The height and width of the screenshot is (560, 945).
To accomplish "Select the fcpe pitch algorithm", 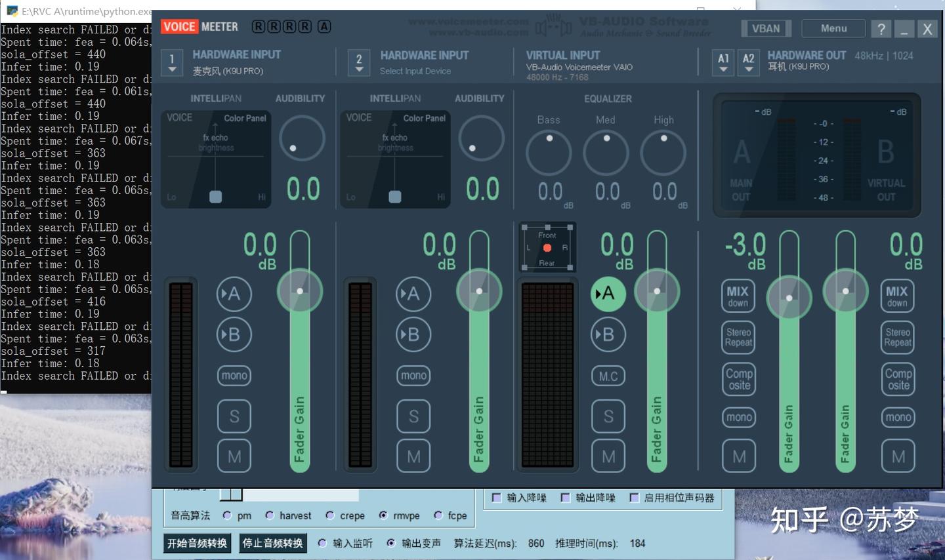I will coord(438,515).
